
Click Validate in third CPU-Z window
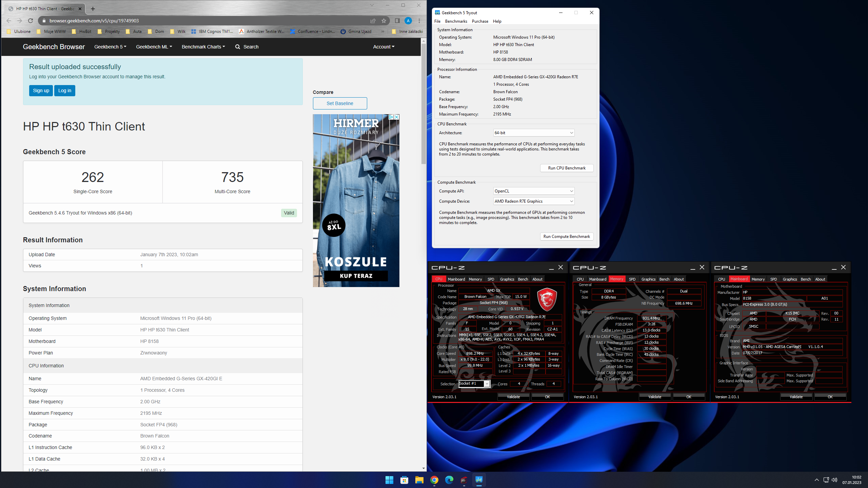(796, 397)
